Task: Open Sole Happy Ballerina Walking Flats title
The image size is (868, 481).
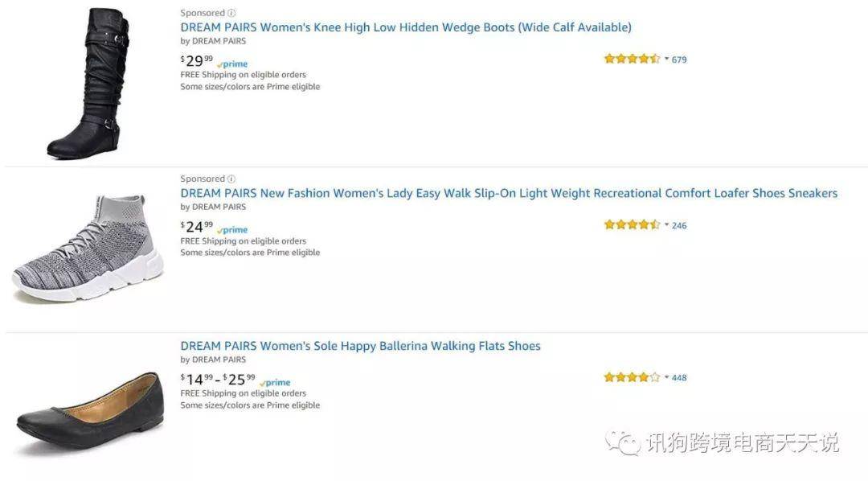Action: coord(360,347)
